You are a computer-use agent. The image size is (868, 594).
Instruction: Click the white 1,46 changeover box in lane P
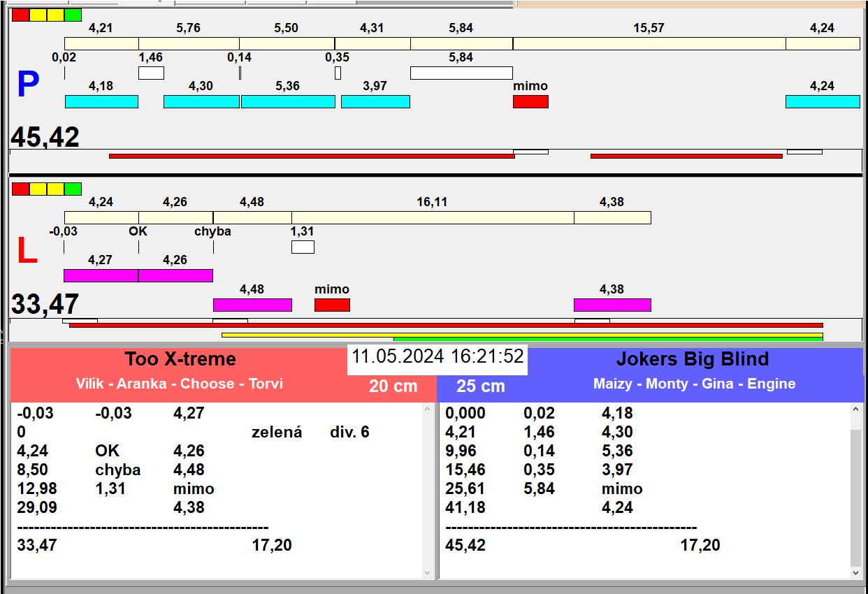151,73
